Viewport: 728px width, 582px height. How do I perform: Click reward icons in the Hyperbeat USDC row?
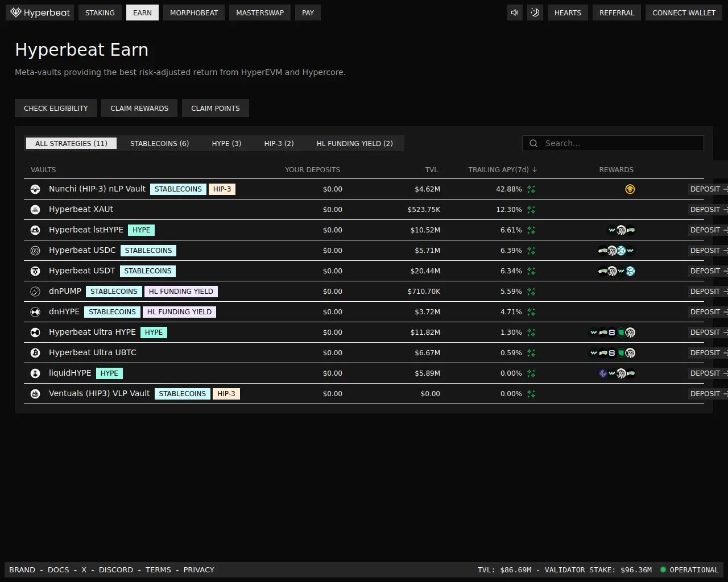coord(617,251)
